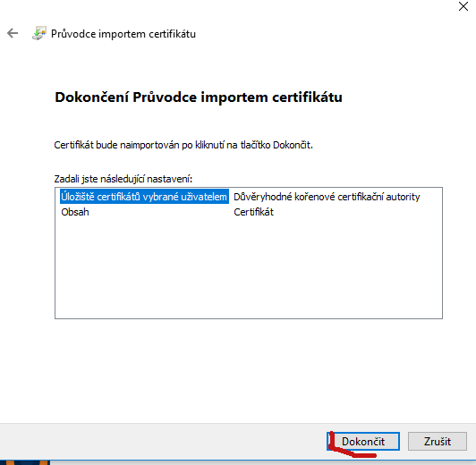
Task: Click the certificate import wizard icon
Action: coord(39,33)
